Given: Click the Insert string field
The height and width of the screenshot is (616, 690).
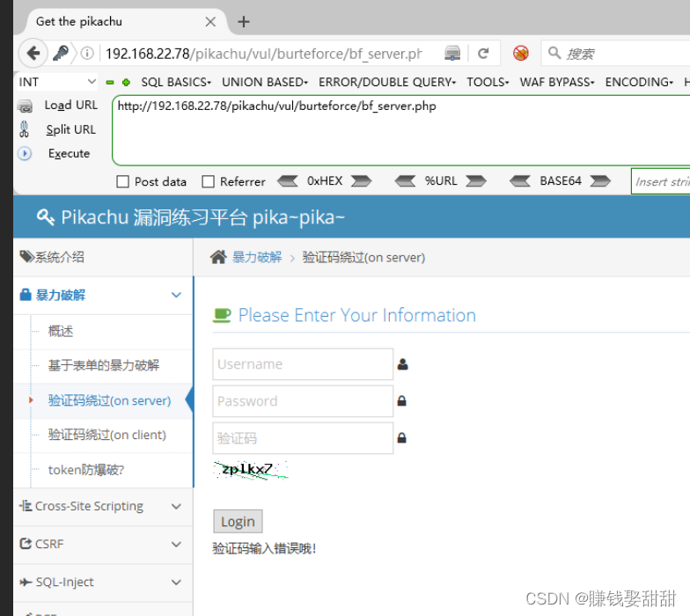Looking at the screenshot, I should pyautogui.click(x=660, y=181).
